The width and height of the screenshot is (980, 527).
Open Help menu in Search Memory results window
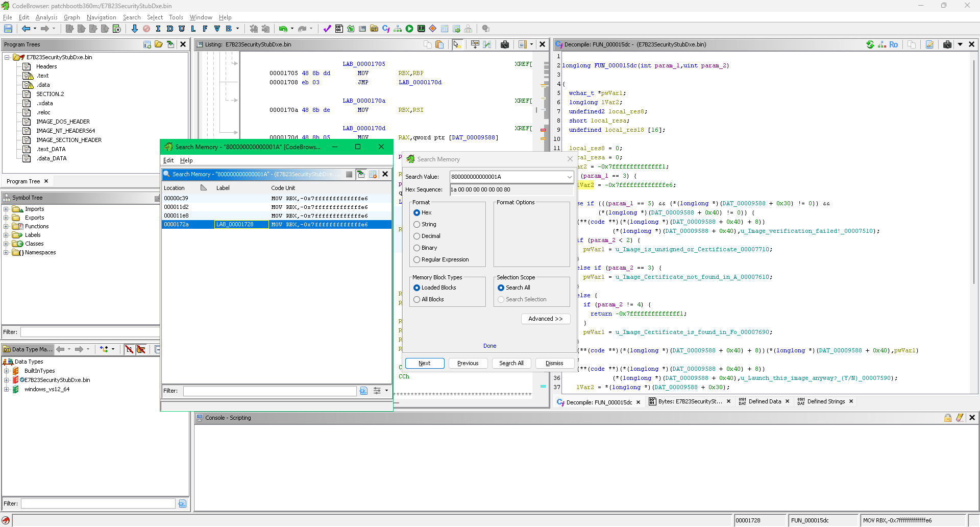[x=186, y=160]
